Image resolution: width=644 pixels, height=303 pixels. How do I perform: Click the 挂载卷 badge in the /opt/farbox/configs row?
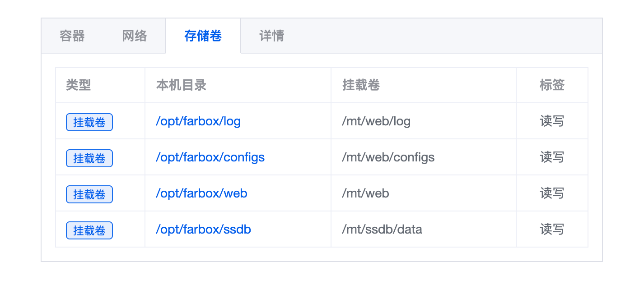pyautogui.click(x=89, y=158)
